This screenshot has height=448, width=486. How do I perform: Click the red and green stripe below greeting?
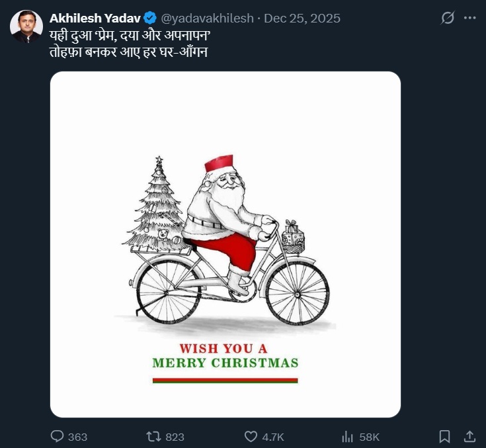point(225,381)
